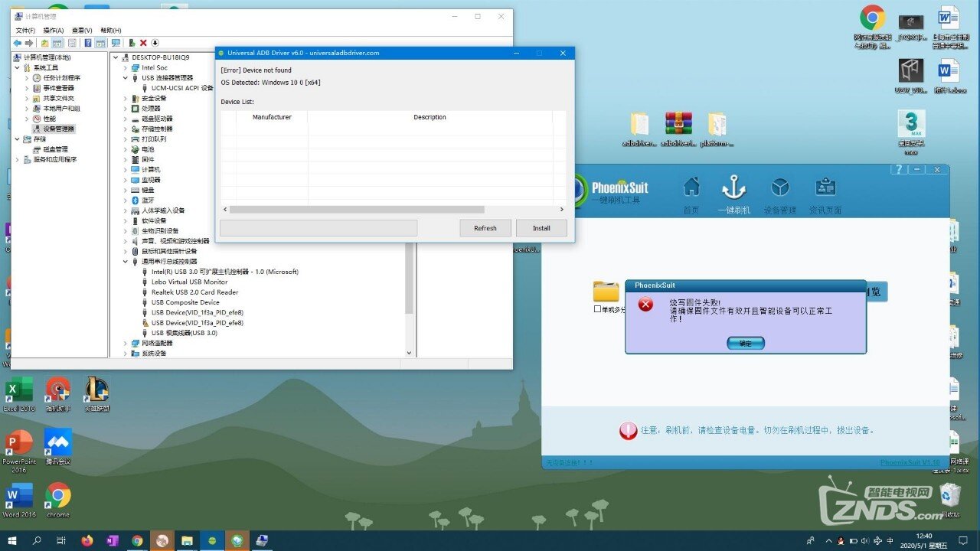Click the back arrow in Computer Management toolbar

pos(18,43)
